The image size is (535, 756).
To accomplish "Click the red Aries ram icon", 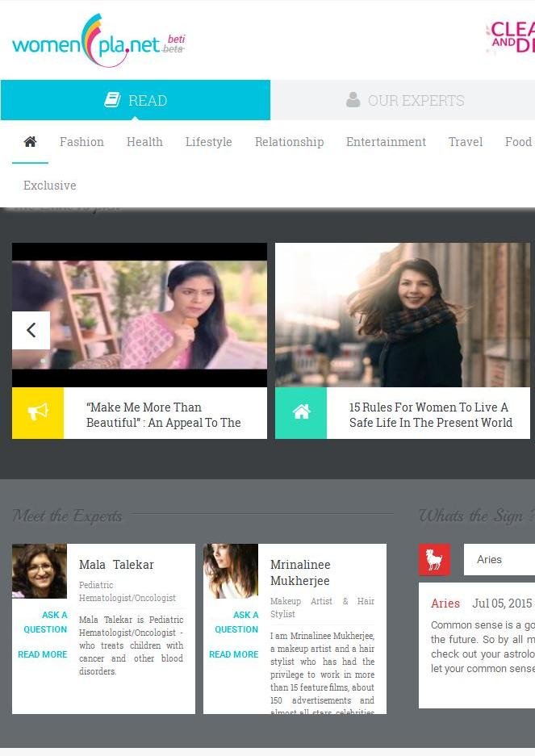I will [434, 560].
